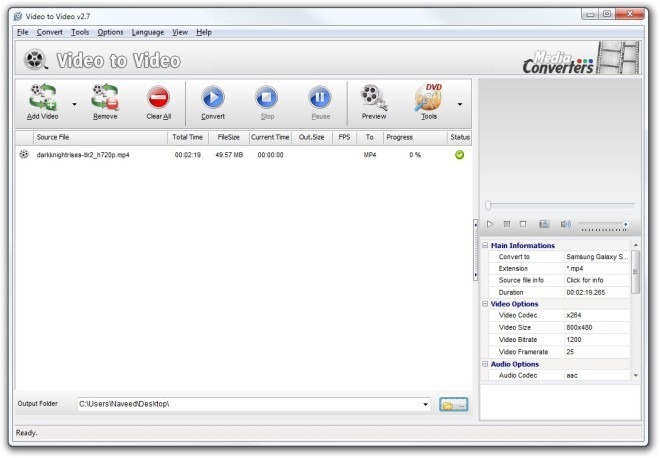Click the preview stop button
The width and height of the screenshot is (660, 458).
(523, 224)
